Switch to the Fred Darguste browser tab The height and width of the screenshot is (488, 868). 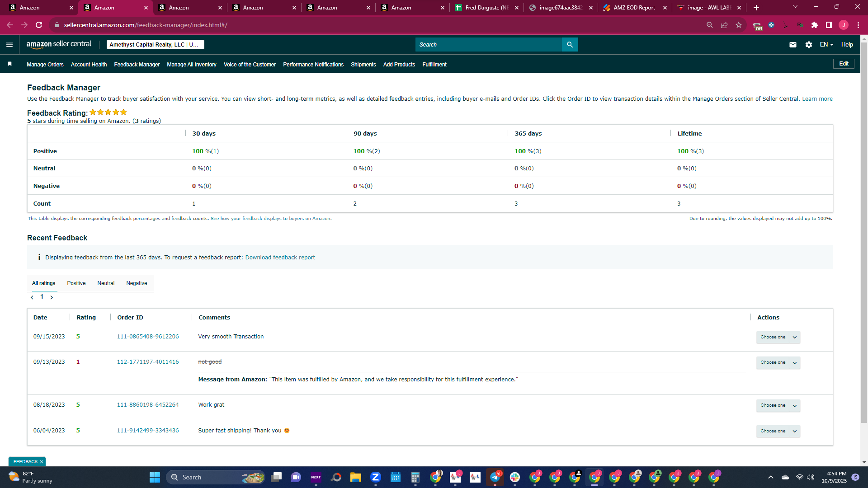(486, 8)
